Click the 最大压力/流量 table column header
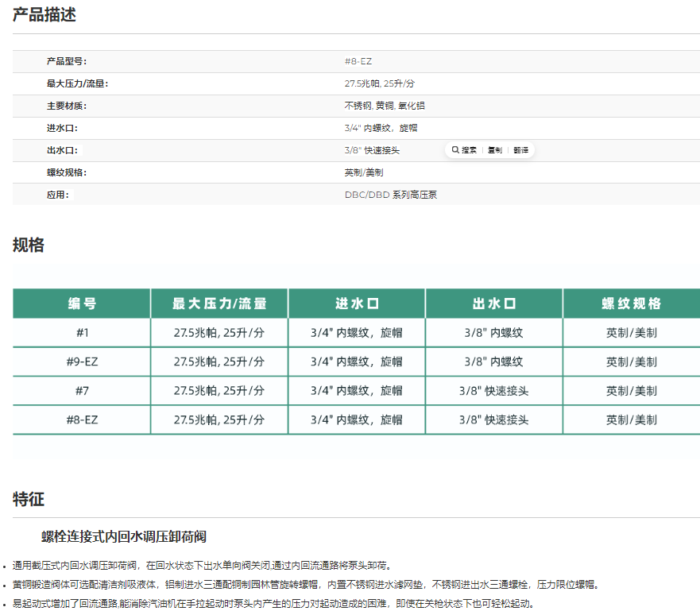 click(219, 304)
